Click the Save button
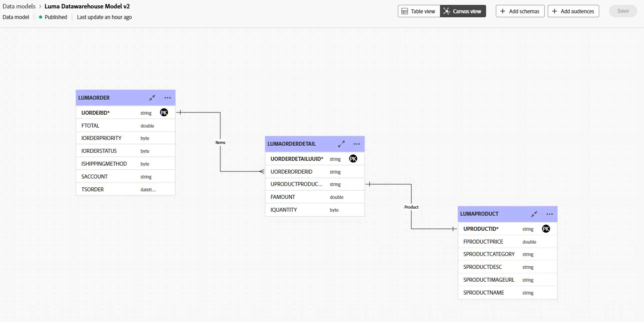The image size is (644, 322). click(x=623, y=11)
